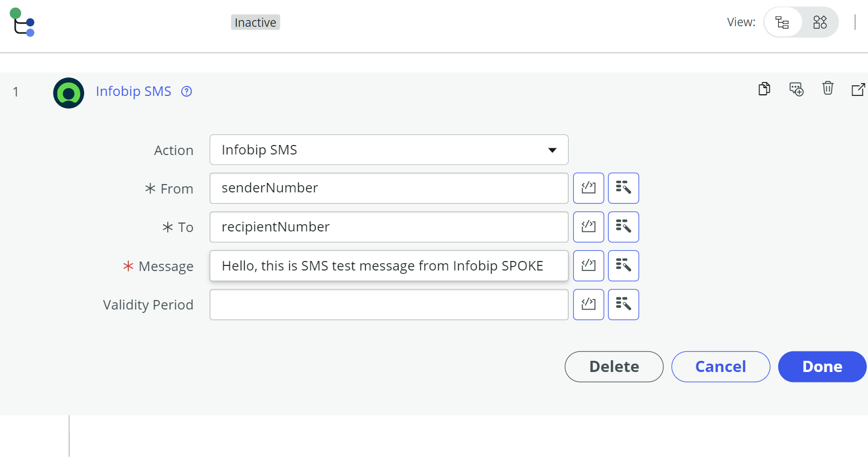Click the Done button
868x464 pixels.
coord(822,366)
